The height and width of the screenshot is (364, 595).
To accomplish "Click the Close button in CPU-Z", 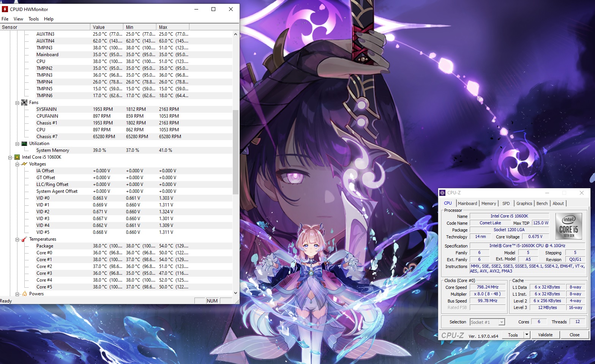I will (x=574, y=335).
